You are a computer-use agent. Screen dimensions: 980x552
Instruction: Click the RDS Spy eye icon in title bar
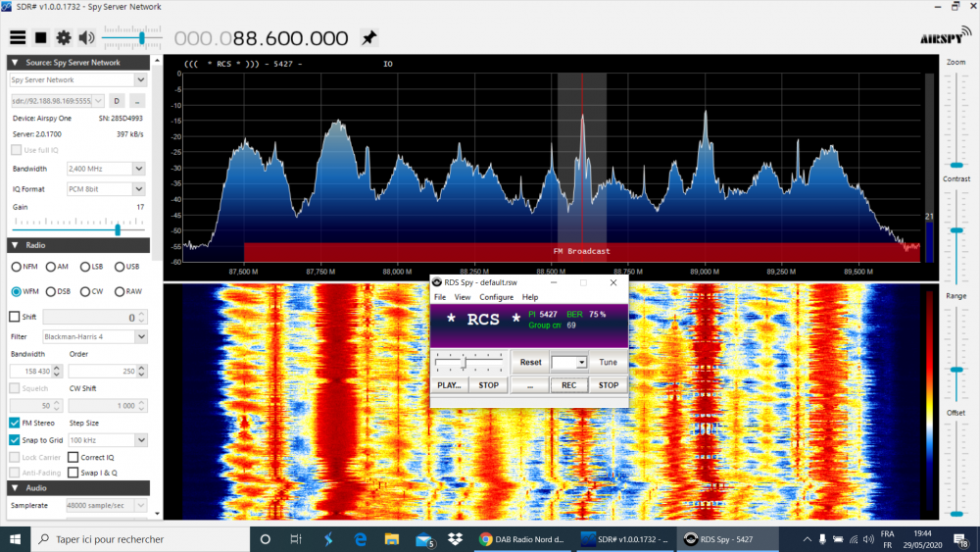point(437,282)
